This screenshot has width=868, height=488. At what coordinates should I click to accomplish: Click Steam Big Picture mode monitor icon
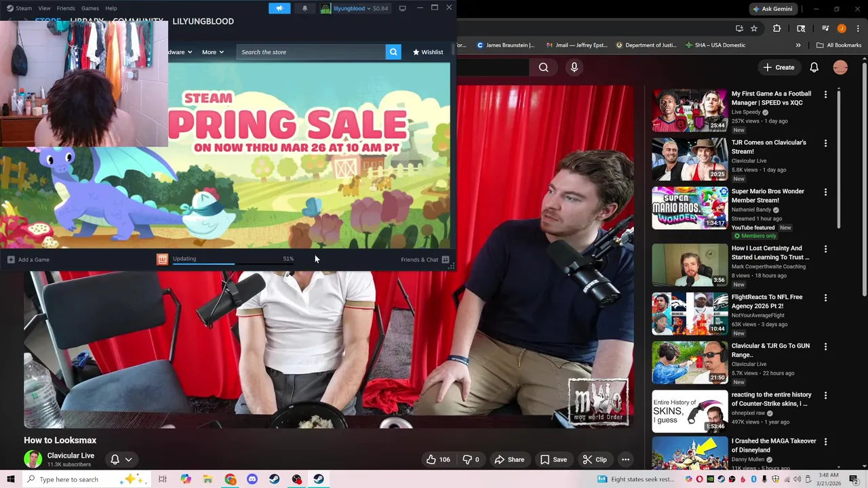click(402, 8)
